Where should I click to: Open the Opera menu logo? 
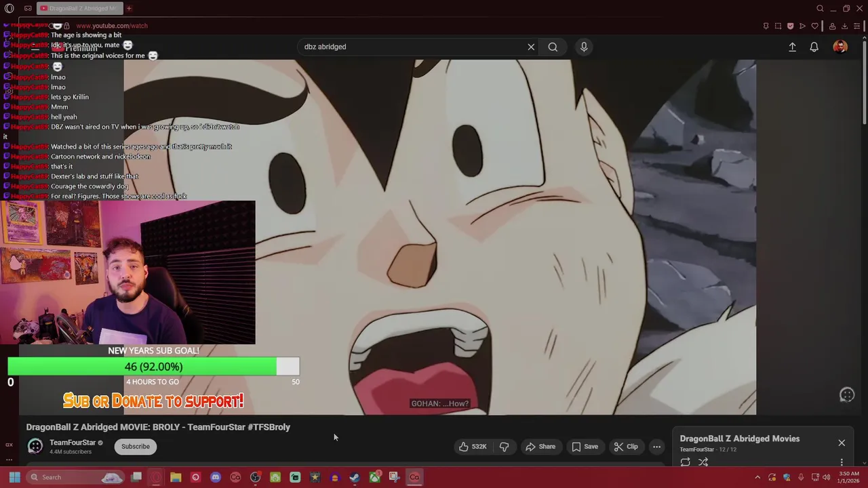(x=9, y=8)
